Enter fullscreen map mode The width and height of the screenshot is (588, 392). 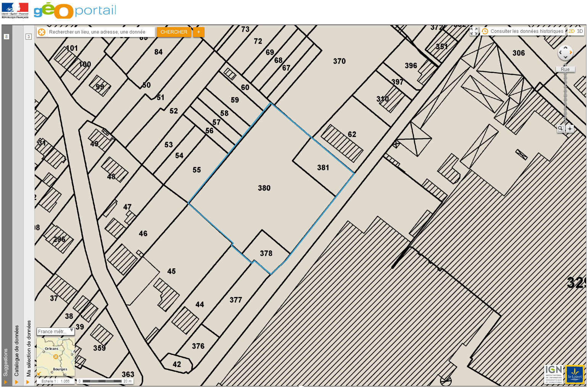pos(474,31)
